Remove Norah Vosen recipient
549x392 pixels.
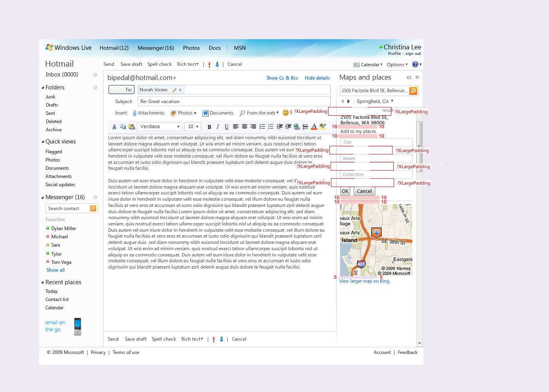pos(180,90)
